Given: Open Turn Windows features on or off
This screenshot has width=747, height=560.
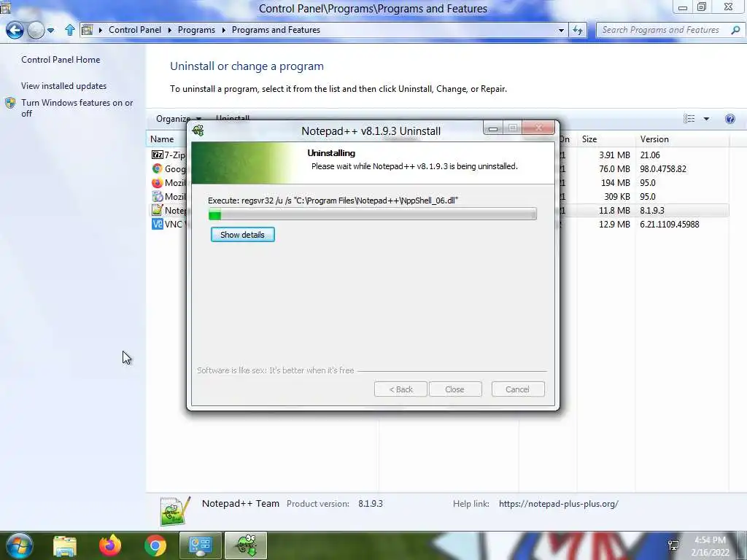Looking at the screenshot, I should tap(77, 108).
